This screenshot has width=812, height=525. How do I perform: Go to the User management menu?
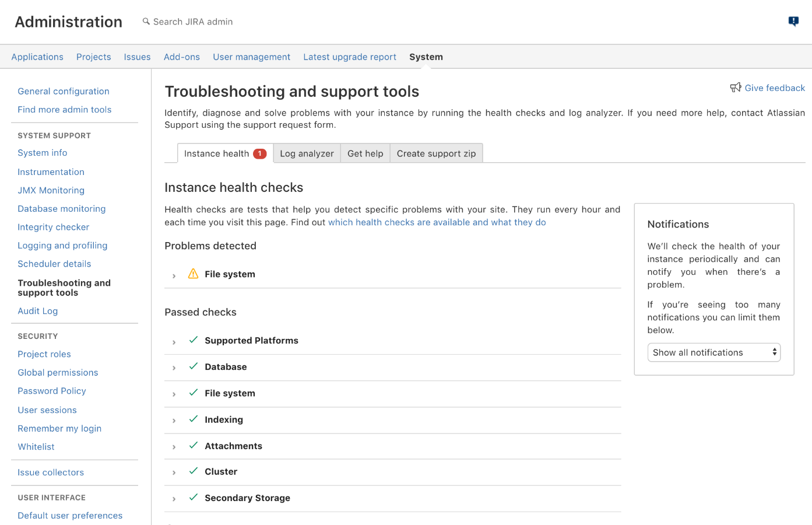[x=251, y=57]
